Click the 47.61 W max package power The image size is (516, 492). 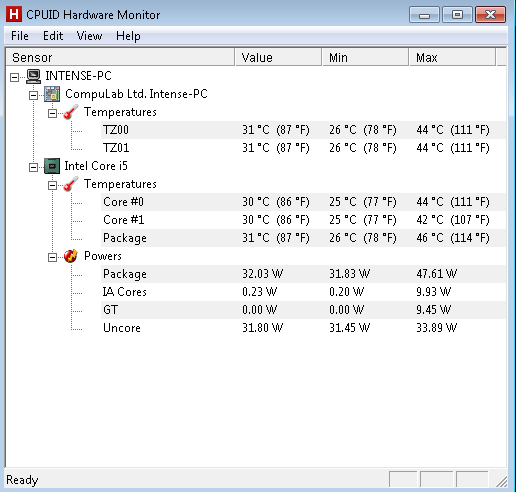(x=437, y=274)
